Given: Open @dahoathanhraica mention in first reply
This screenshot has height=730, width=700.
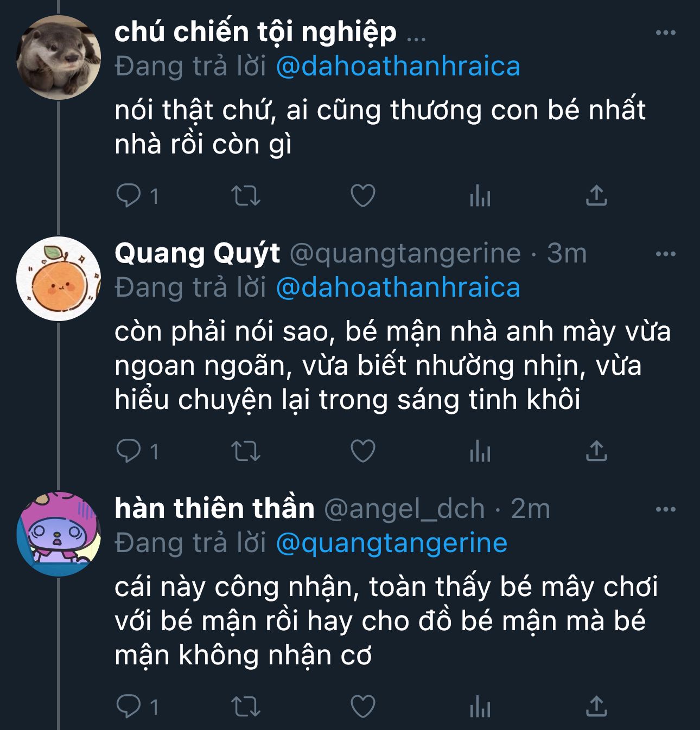Looking at the screenshot, I should coord(398,67).
